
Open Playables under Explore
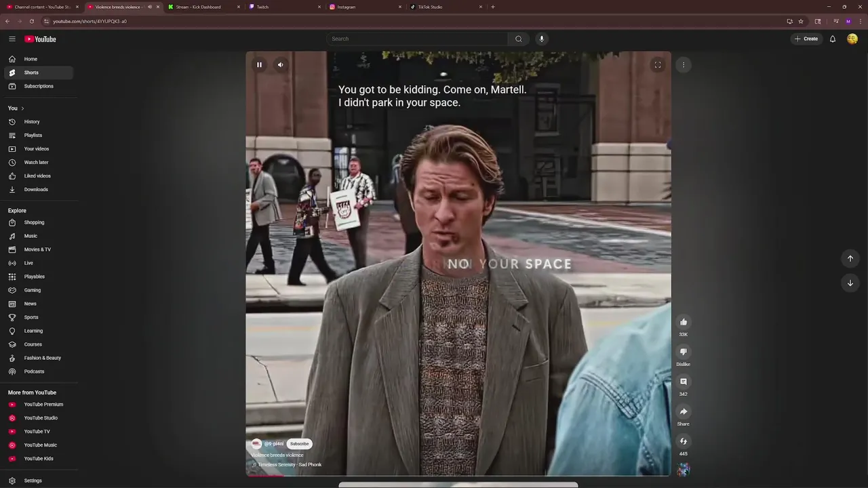click(x=39, y=277)
